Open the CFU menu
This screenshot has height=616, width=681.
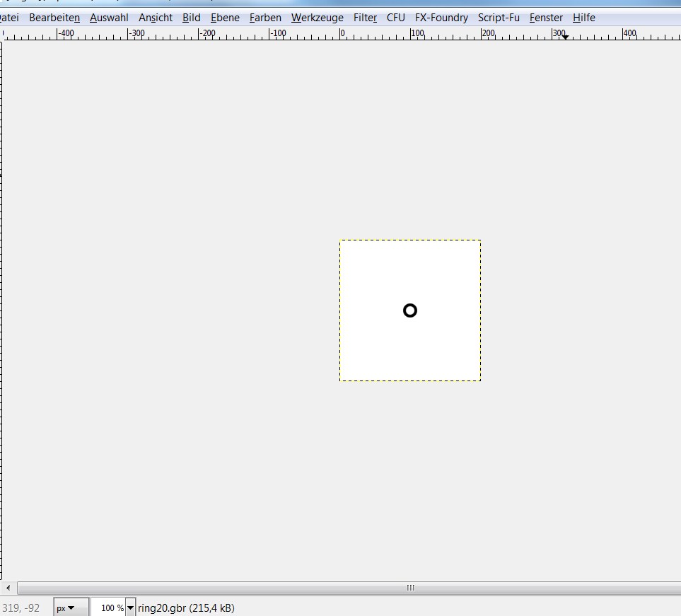point(396,18)
